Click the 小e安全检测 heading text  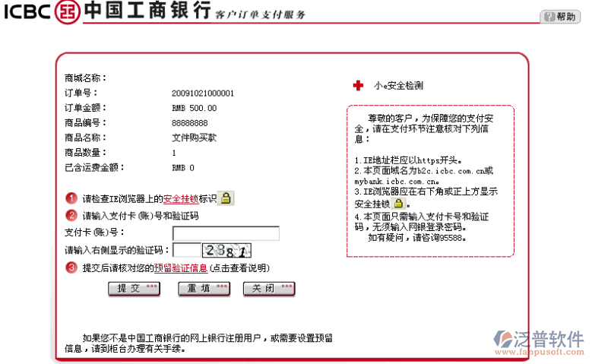coord(399,86)
